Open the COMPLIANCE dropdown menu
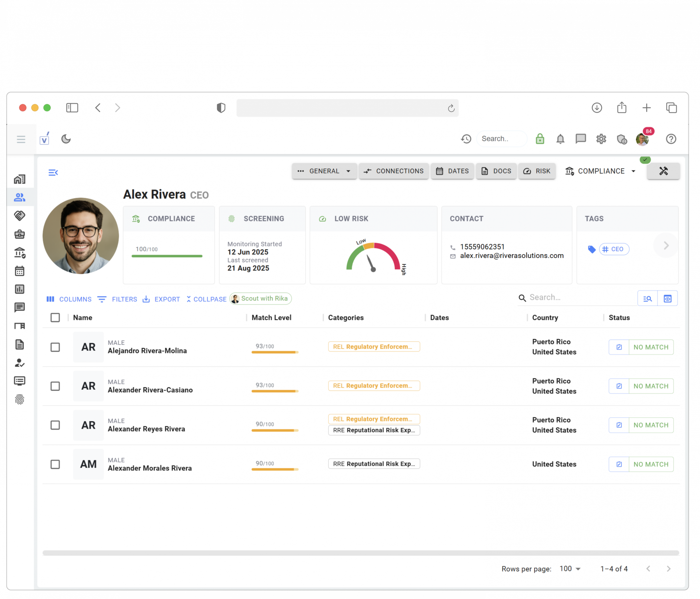Viewport: 700px width, 599px height. [x=601, y=171]
